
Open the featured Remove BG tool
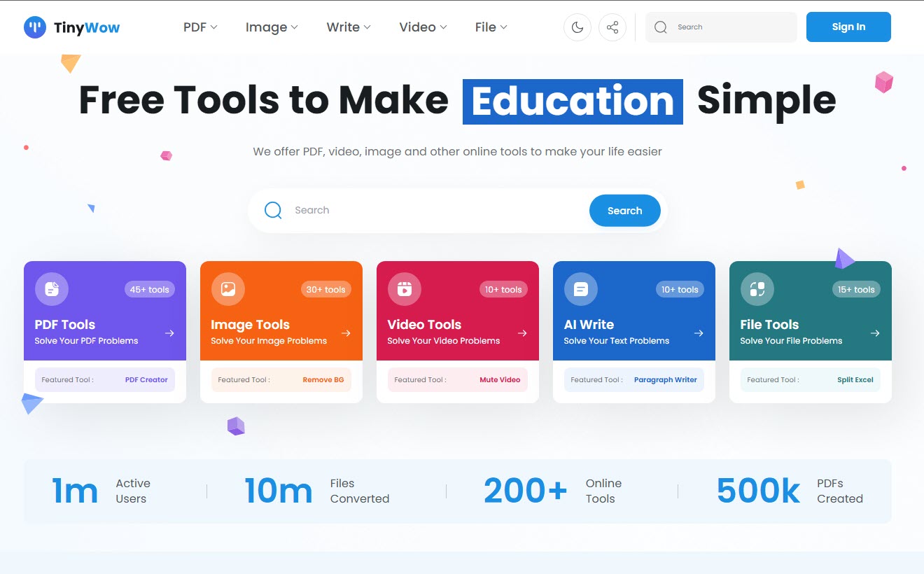(x=323, y=380)
